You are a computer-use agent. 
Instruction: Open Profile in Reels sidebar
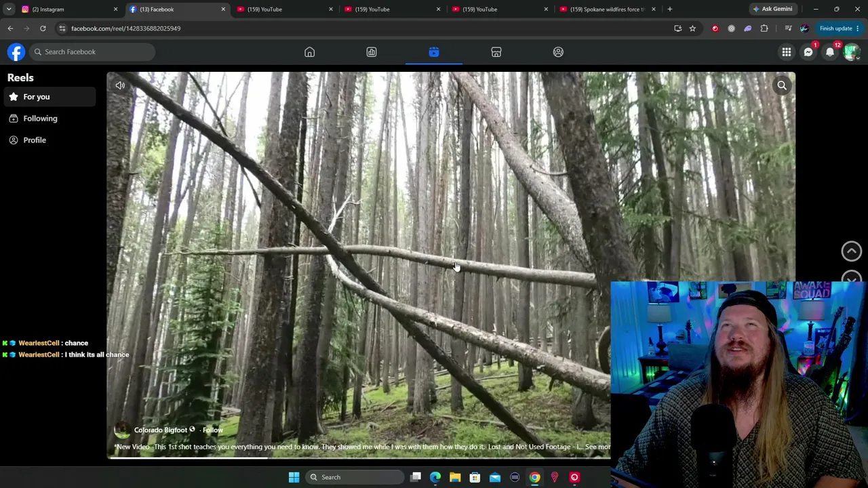click(x=49, y=140)
